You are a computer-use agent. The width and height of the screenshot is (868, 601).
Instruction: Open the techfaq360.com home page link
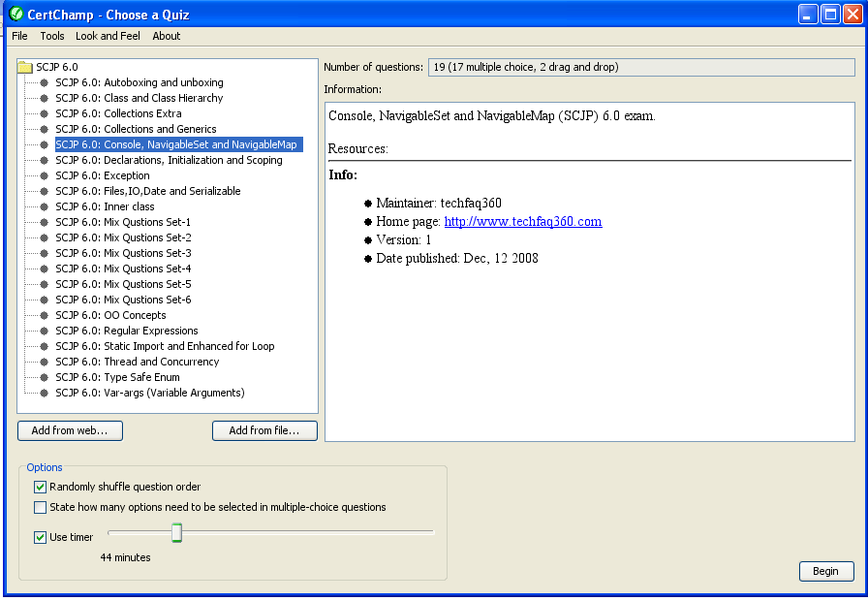pyautogui.click(x=522, y=221)
